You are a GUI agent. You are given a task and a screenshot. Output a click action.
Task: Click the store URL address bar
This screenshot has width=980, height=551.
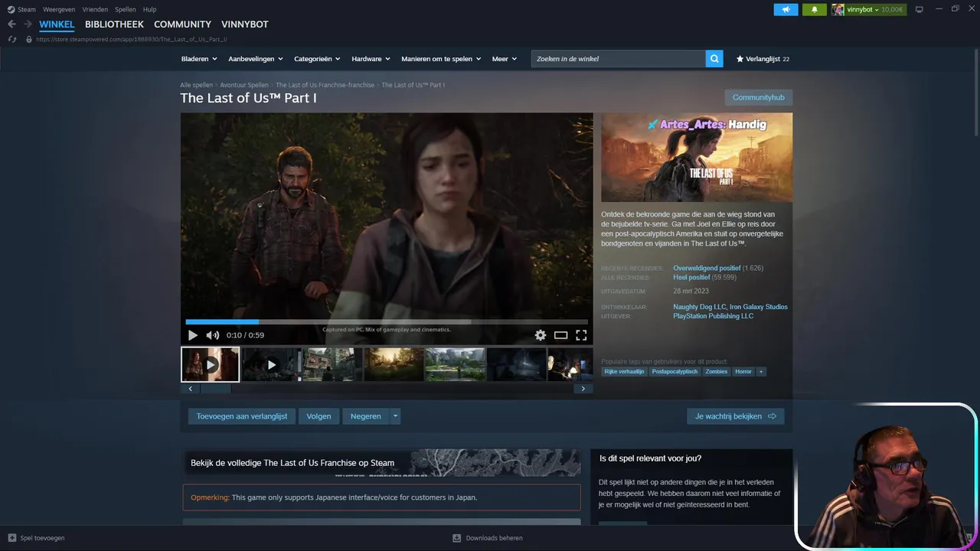132,39
